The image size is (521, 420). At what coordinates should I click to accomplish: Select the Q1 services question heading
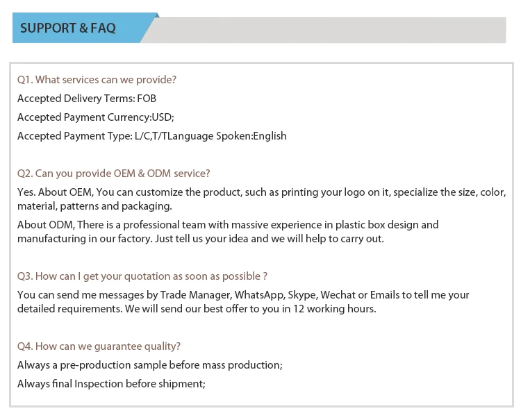pos(97,80)
